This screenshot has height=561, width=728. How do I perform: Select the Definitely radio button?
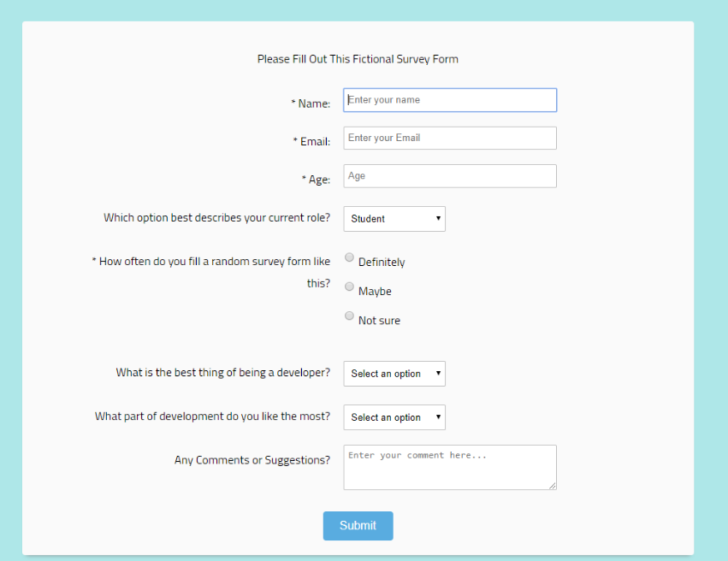pos(349,257)
